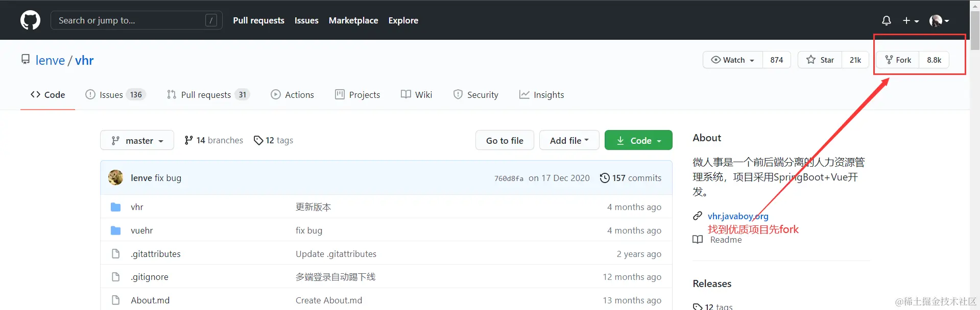Screen dimensions: 980x310
Task: Focus the Search or jump to field
Action: pos(131,20)
